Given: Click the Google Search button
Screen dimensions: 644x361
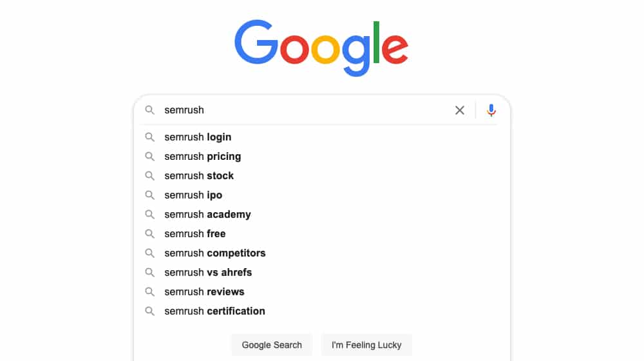Looking at the screenshot, I should coord(272,345).
